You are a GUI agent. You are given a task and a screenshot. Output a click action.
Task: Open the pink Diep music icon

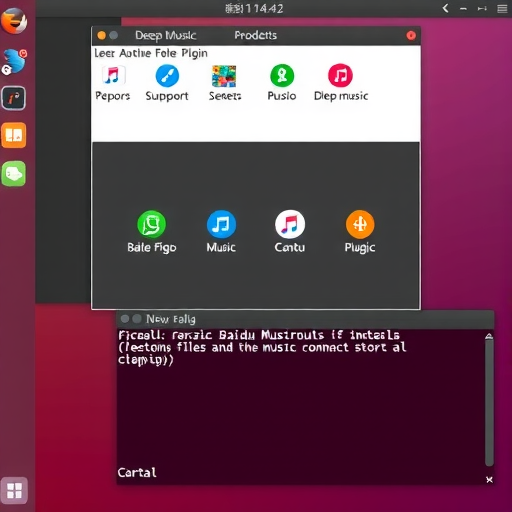pyautogui.click(x=340, y=75)
